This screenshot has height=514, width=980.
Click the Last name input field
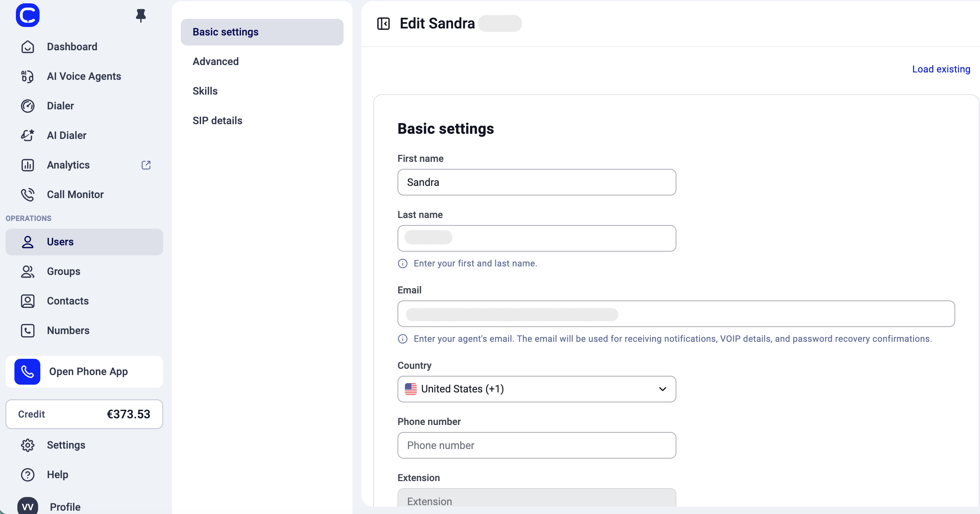tap(537, 238)
